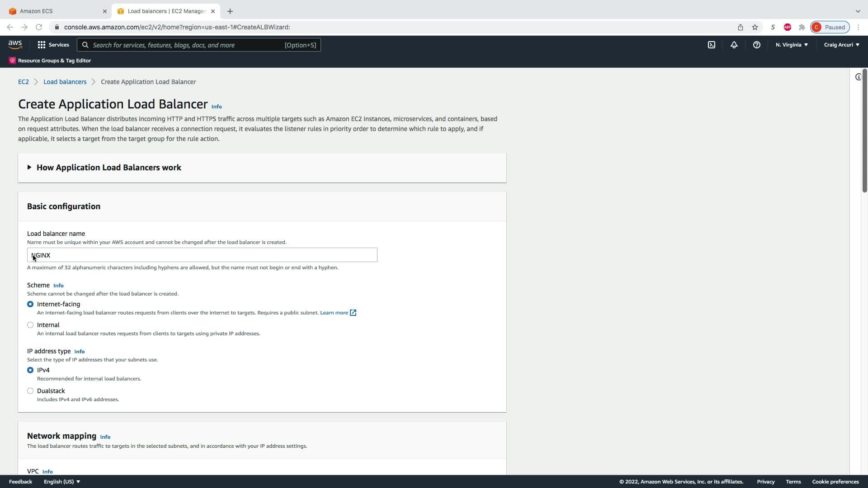This screenshot has height=488, width=868.
Task: Open the side info panel icon
Action: coord(858,77)
